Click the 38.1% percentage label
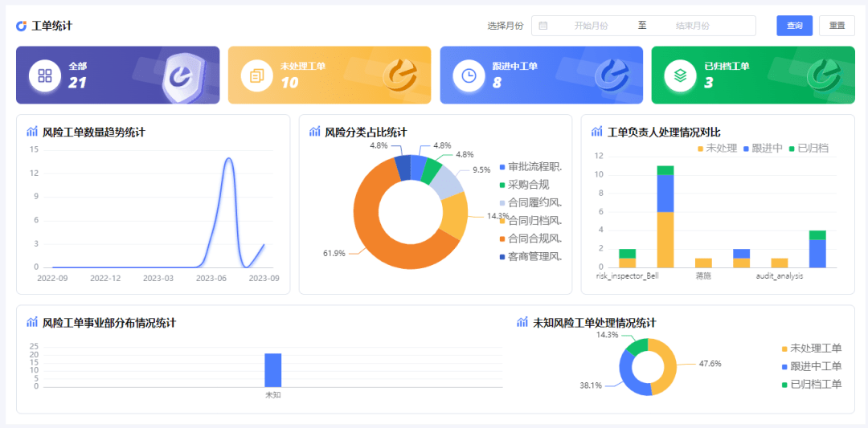The height and width of the screenshot is (428, 868). (x=591, y=385)
